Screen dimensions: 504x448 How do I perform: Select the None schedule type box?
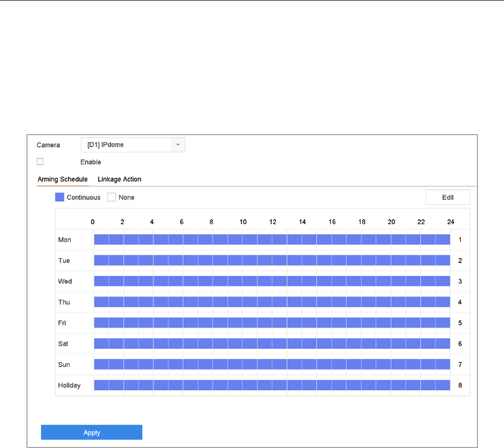pyautogui.click(x=111, y=197)
